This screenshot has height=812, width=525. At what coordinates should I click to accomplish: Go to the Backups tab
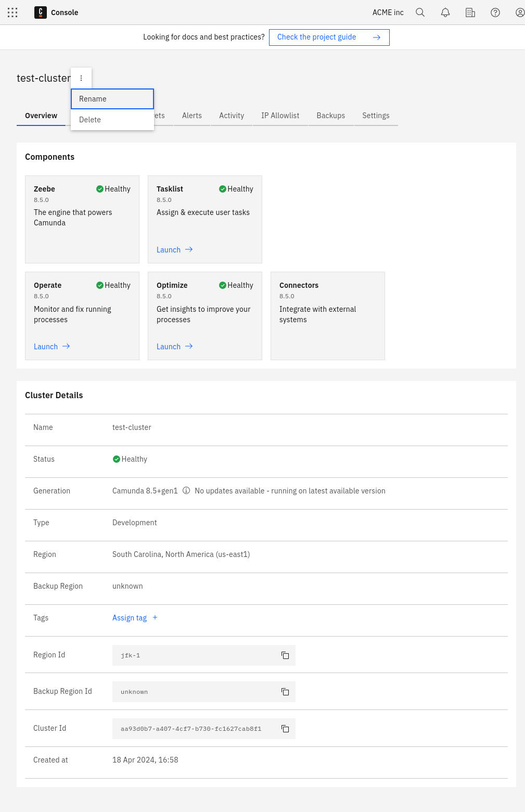coord(330,116)
